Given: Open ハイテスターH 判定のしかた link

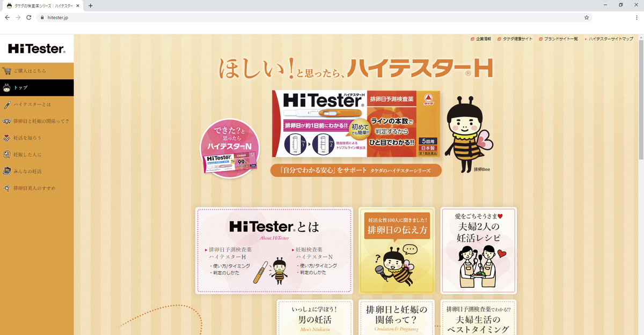Looking at the screenshot, I should tap(225, 272).
